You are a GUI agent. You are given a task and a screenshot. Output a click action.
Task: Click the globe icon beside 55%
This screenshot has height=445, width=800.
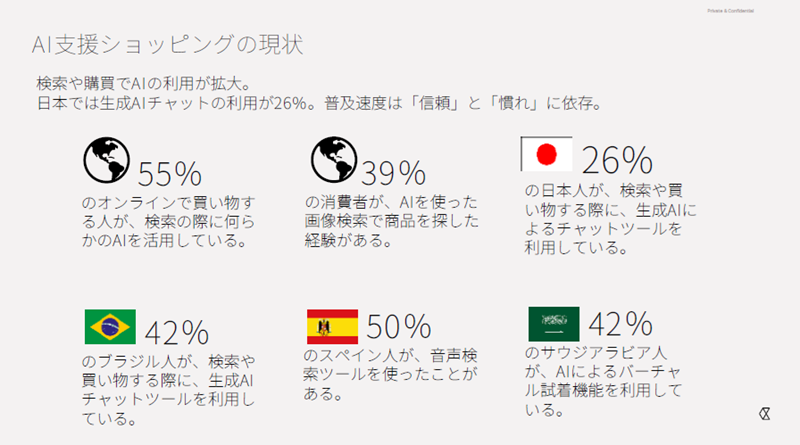point(107,158)
